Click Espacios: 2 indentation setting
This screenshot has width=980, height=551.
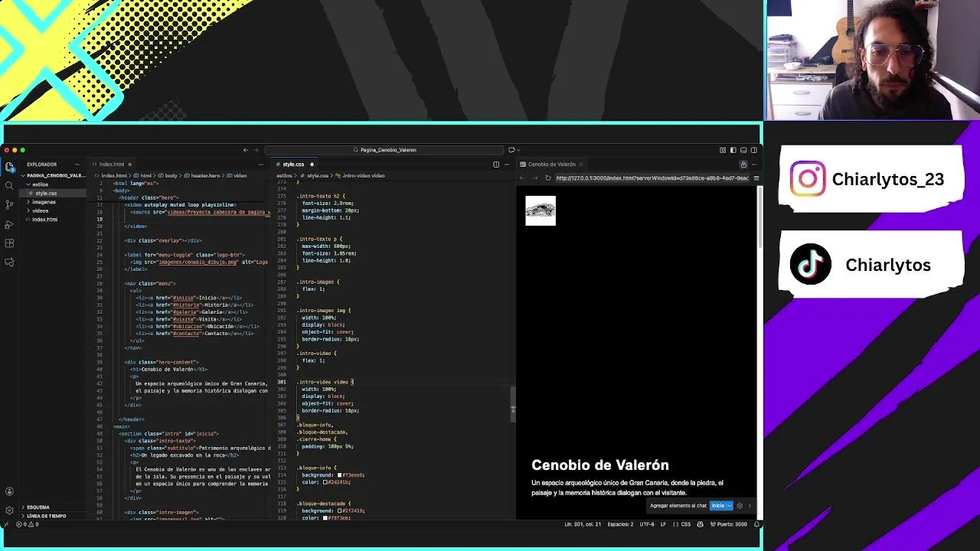pos(620,524)
